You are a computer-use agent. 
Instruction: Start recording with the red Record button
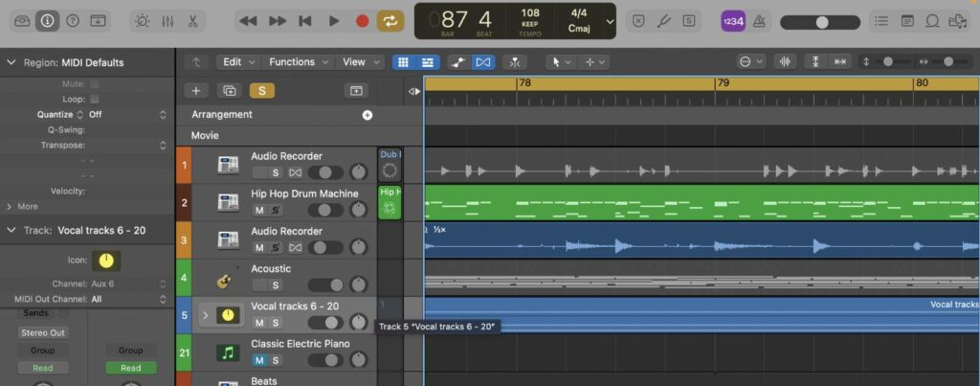(362, 21)
